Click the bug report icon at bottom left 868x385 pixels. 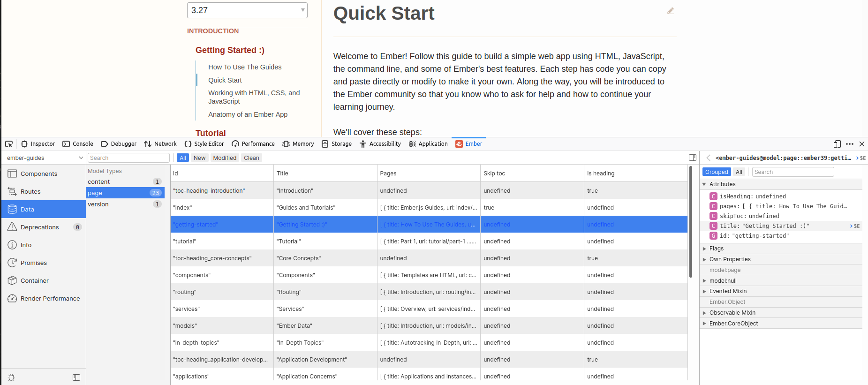click(x=12, y=377)
